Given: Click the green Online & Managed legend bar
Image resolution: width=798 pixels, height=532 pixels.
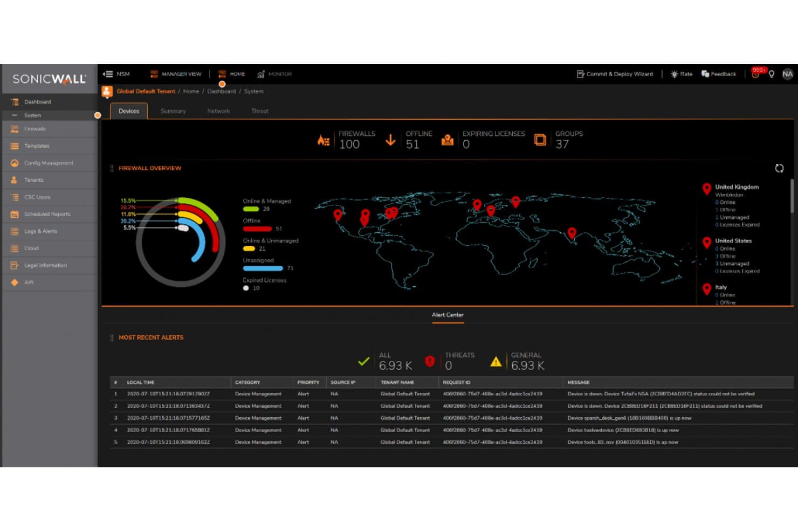Looking at the screenshot, I should (251, 209).
